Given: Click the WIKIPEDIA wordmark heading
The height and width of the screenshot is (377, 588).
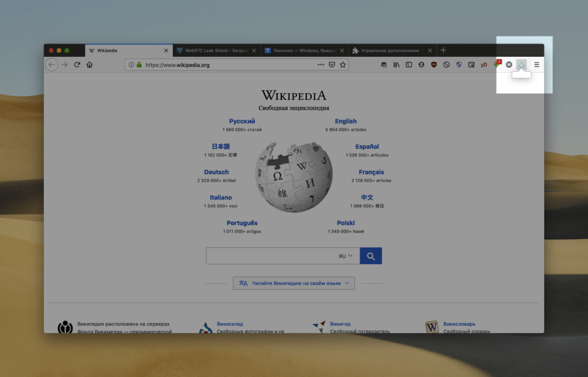Looking at the screenshot, I should [294, 95].
